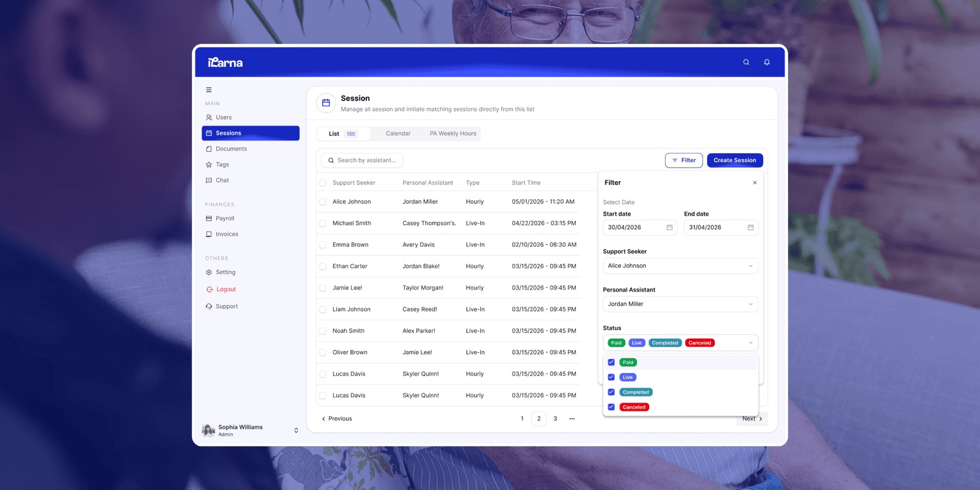Close the Filter panel
Viewport: 980px width, 490px height.
coord(755,183)
